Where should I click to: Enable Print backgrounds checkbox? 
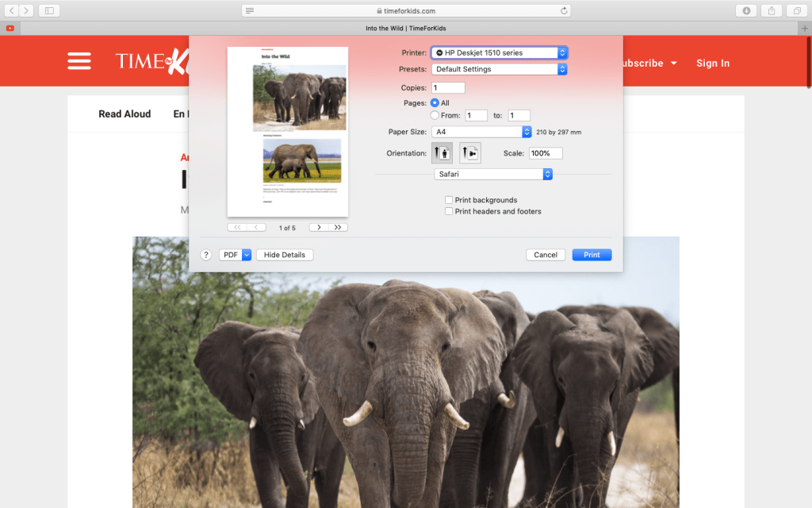coord(449,200)
